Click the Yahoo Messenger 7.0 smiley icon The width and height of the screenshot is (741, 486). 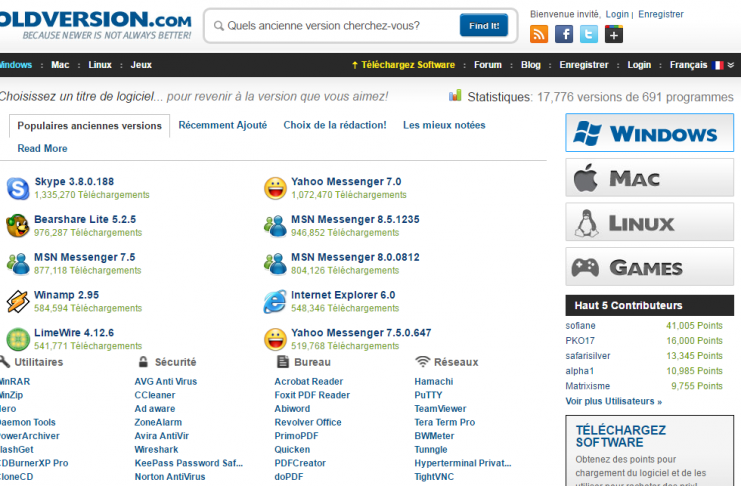276,188
